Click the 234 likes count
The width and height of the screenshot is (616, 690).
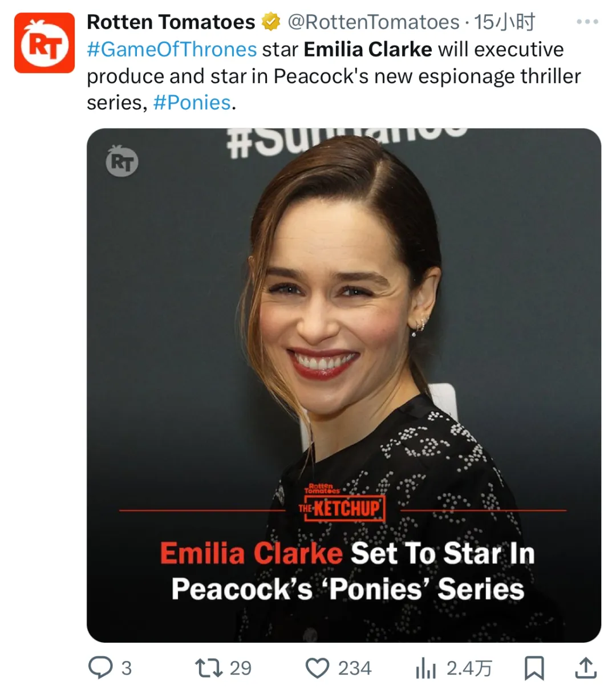[354, 668]
